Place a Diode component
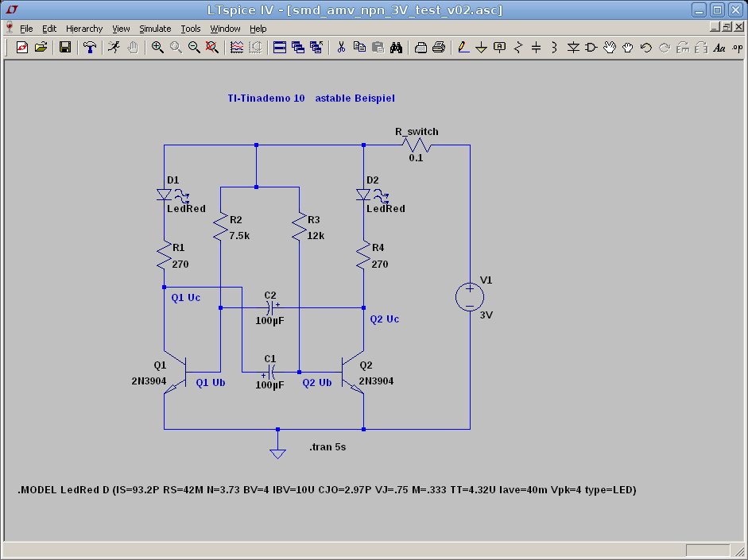 pyautogui.click(x=573, y=47)
